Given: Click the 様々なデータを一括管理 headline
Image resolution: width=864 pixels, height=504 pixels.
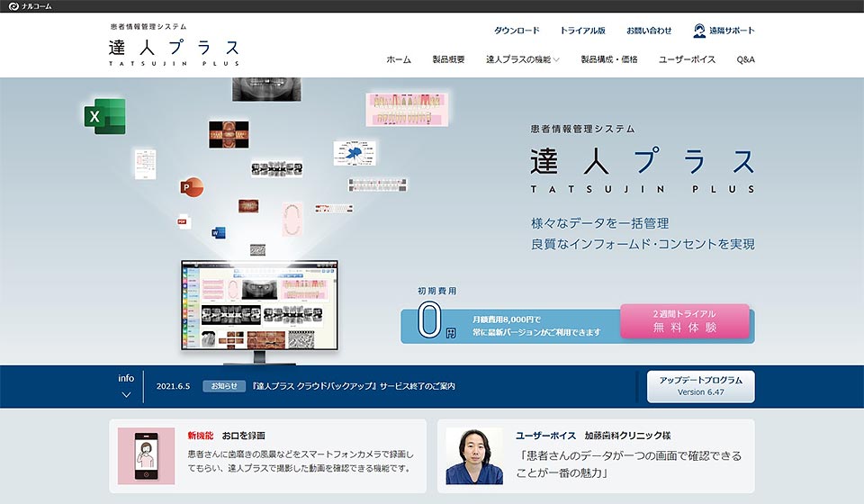Looking at the screenshot, I should (599, 223).
